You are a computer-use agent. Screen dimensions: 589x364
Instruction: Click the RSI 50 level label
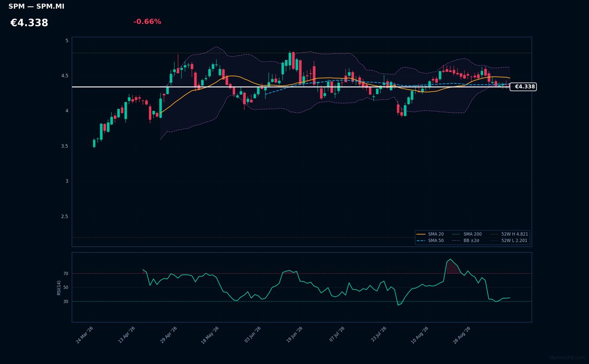[66, 287]
